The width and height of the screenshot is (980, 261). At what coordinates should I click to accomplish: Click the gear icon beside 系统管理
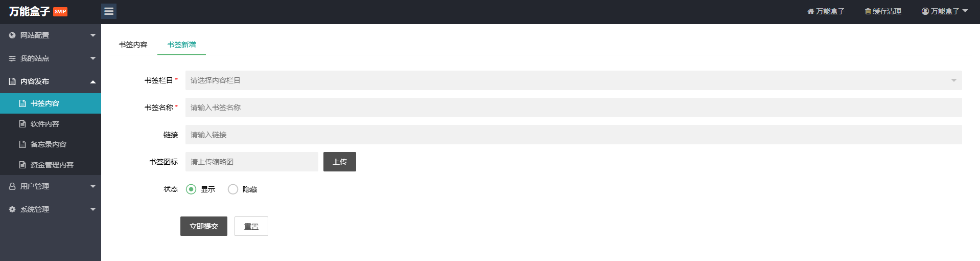12,209
